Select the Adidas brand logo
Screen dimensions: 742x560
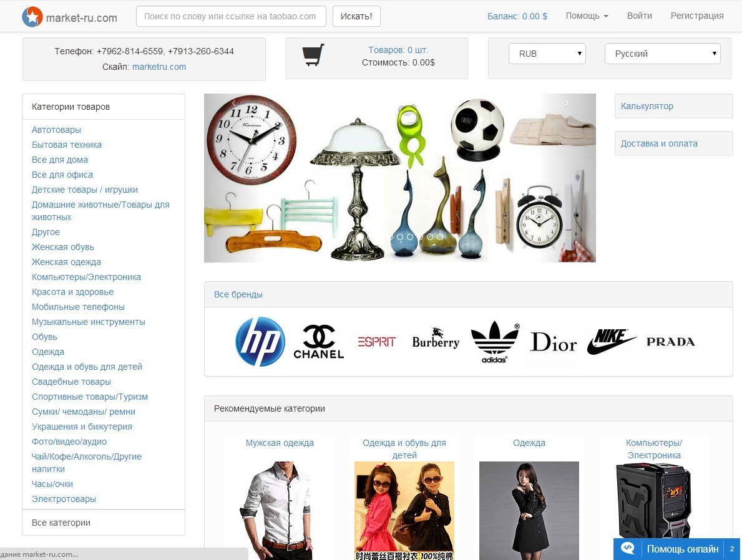click(494, 342)
